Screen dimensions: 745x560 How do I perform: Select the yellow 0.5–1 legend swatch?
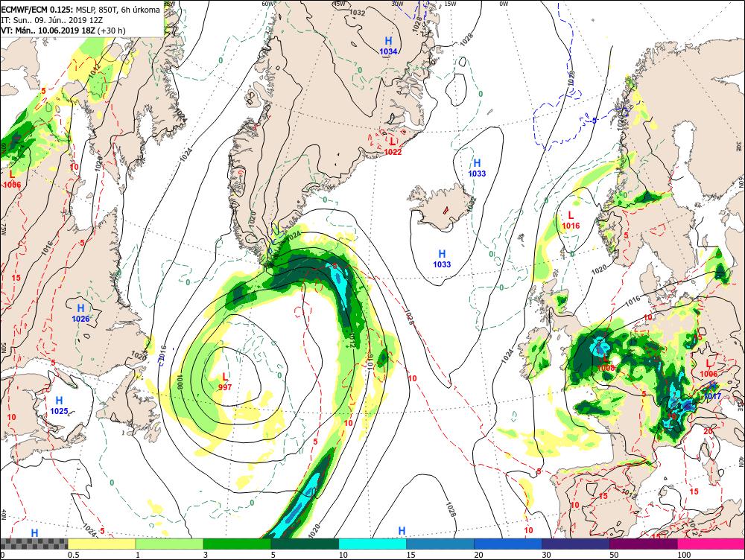point(101,544)
